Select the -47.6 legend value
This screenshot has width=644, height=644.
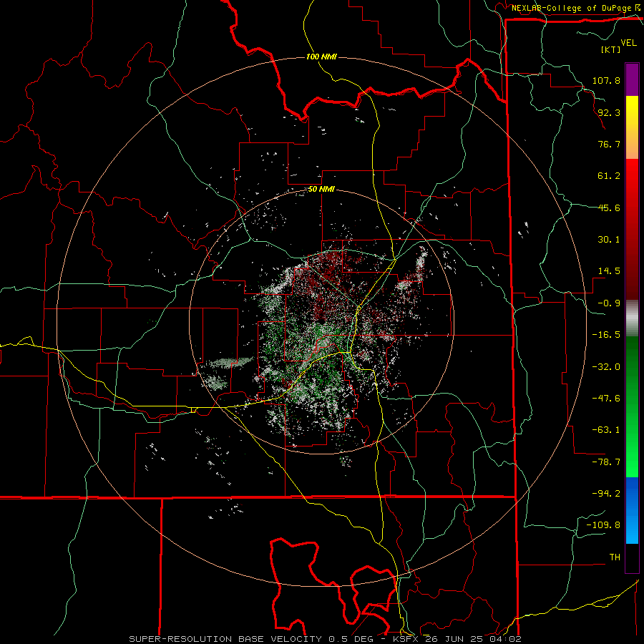point(606,399)
